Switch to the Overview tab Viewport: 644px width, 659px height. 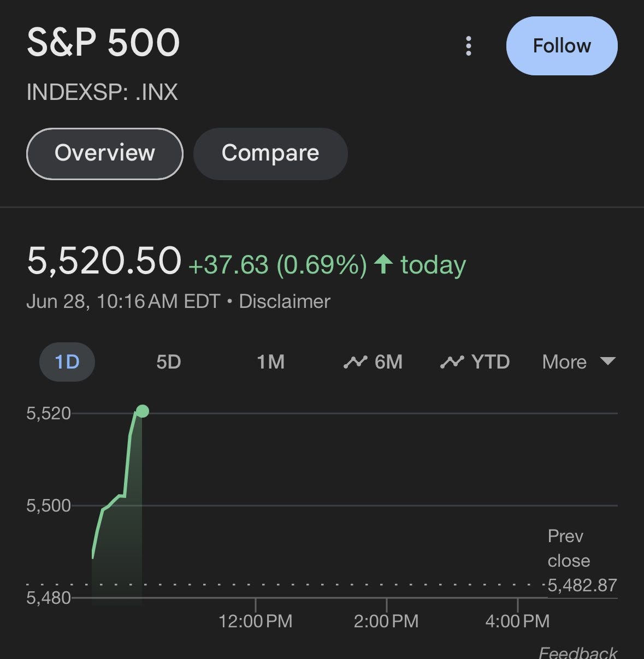(104, 153)
